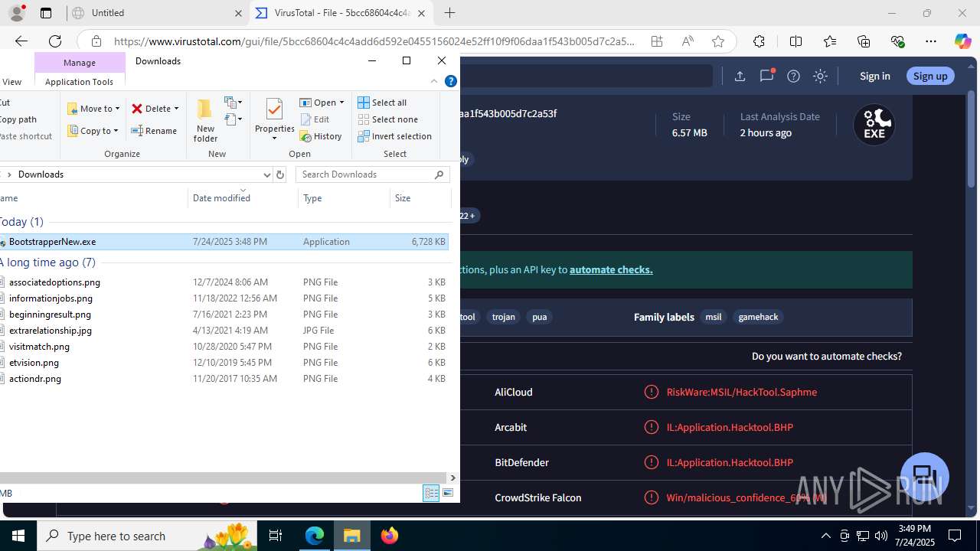The height and width of the screenshot is (551, 980).
Task: Open Explorer Help icon
Action: click(x=451, y=81)
